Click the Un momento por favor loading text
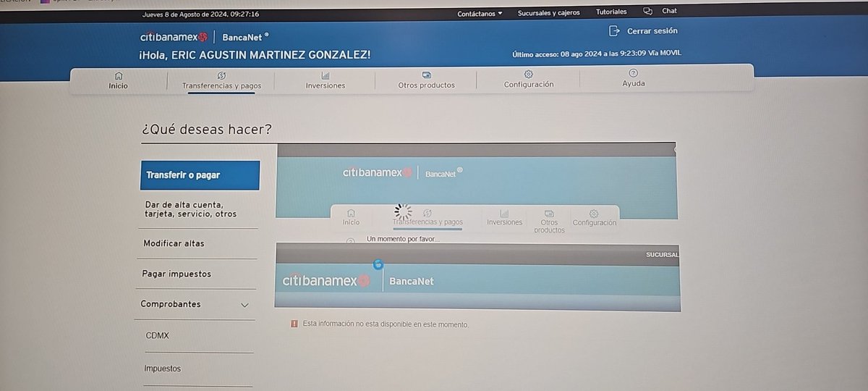Screen dimensions: 868x391 point(403,239)
